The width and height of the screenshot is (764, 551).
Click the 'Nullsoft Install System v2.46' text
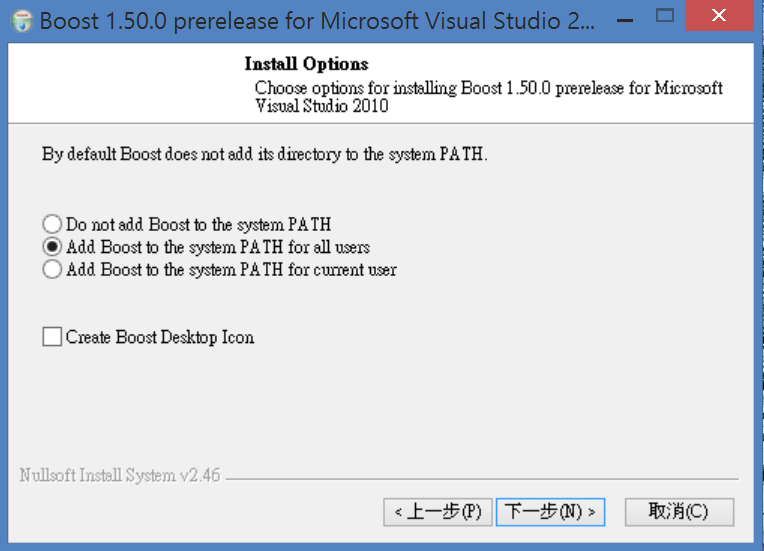click(x=119, y=475)
